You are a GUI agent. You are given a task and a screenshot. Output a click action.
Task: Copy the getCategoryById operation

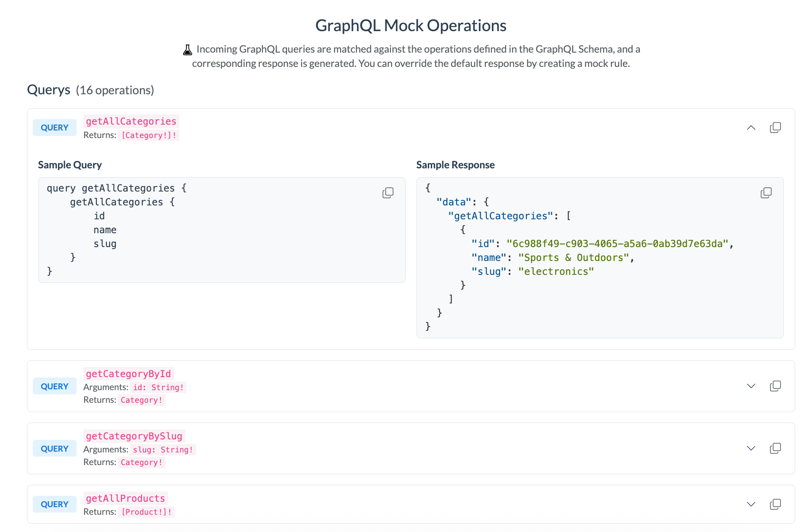coord(776,386)
